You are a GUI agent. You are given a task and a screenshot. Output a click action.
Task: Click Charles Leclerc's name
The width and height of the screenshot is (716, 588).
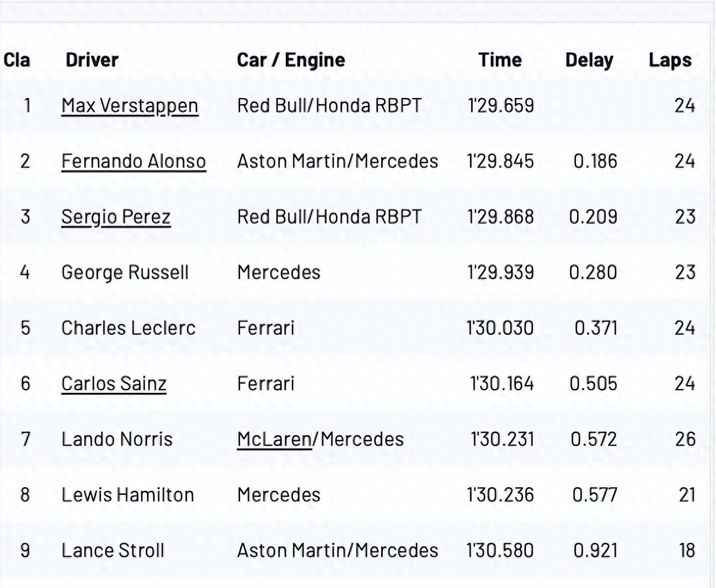point(128,328)
